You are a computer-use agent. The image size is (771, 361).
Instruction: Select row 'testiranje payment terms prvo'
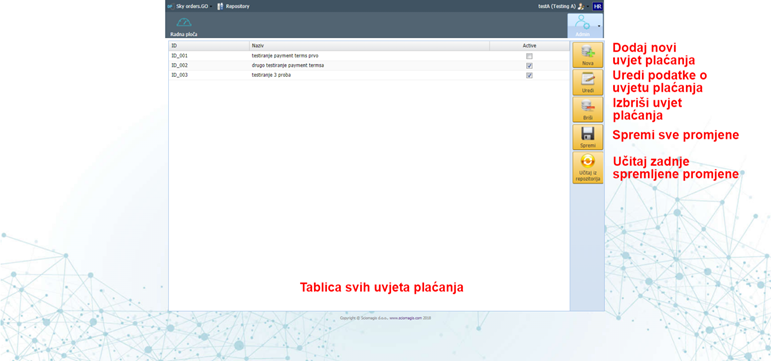(369, 56)
